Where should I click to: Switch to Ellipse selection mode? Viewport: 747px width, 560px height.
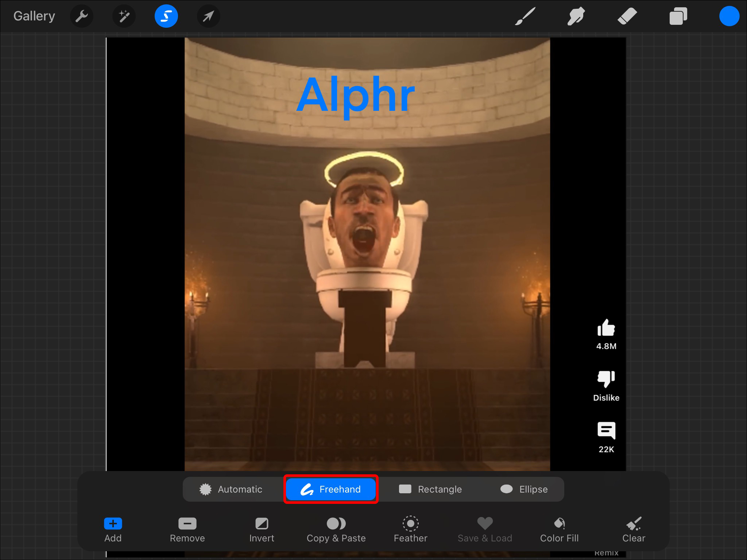[x=524, y=489]
